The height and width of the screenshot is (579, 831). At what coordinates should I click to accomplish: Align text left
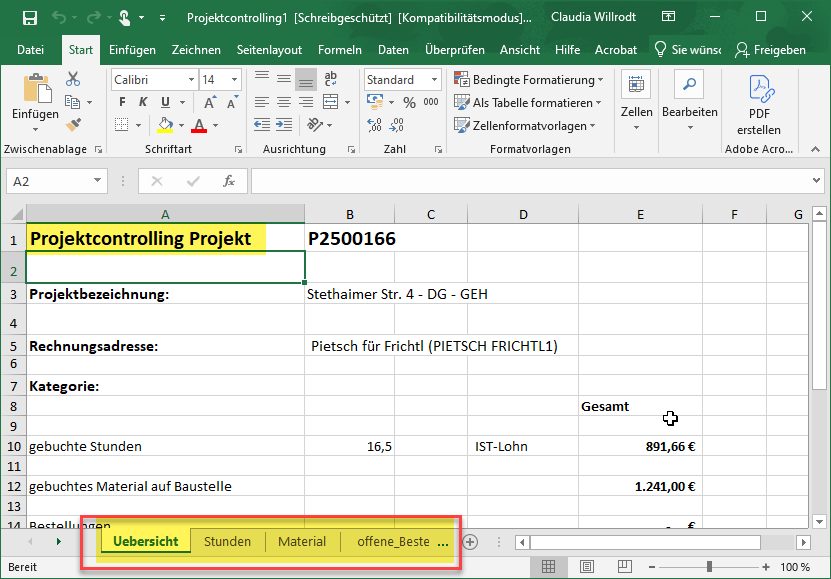[262, 102]
